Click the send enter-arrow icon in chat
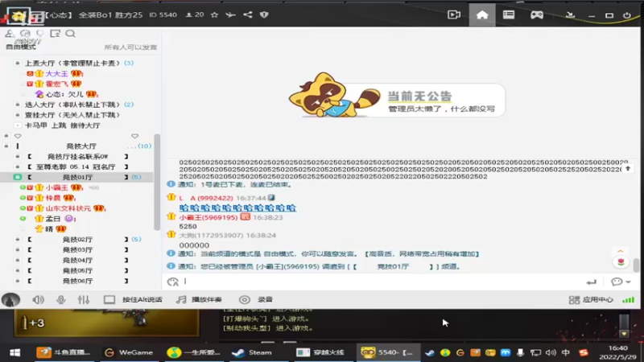The width and height of the screenshot is (644, 362). [591, 282]
